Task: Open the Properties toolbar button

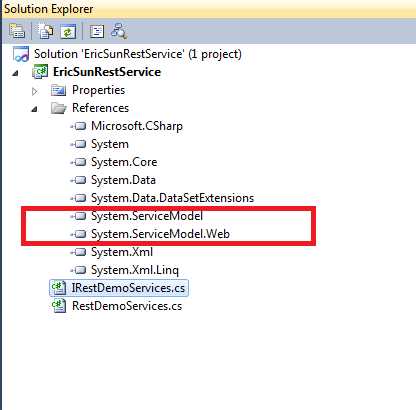Action: (17, 31)
